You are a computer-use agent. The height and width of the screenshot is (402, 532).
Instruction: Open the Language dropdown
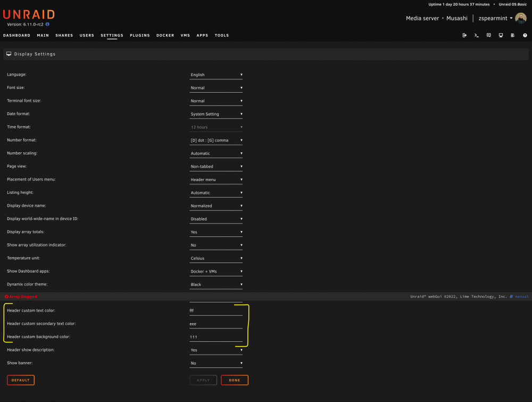point(216,75)
